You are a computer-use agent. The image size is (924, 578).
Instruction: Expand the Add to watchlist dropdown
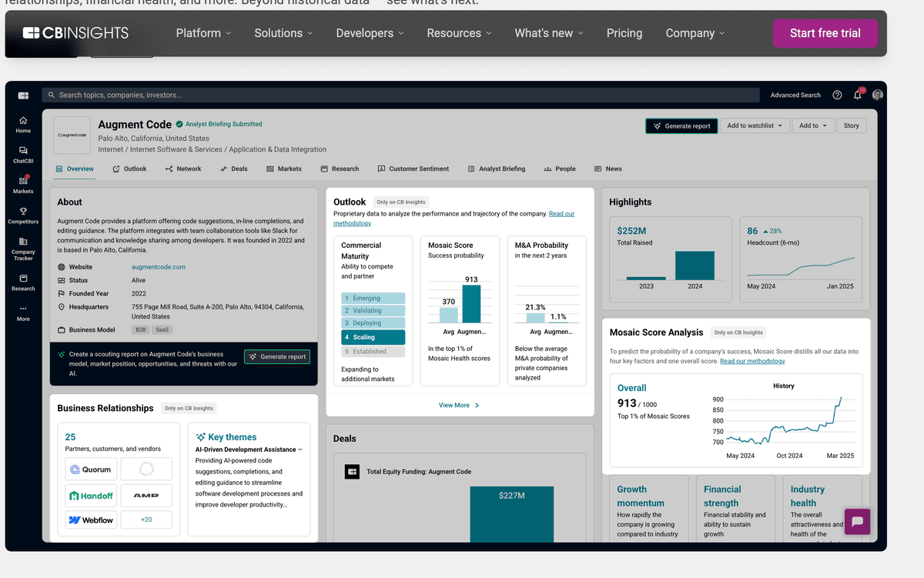[x=754, y=125]
